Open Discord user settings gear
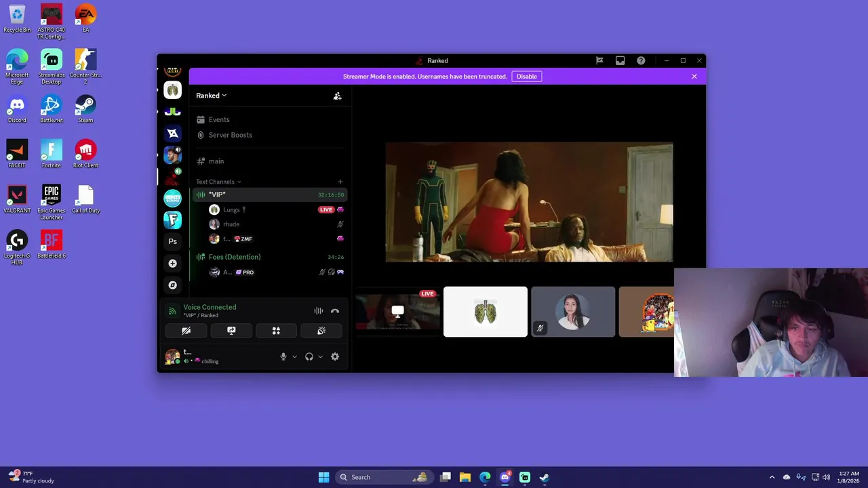 click(334, 357)
